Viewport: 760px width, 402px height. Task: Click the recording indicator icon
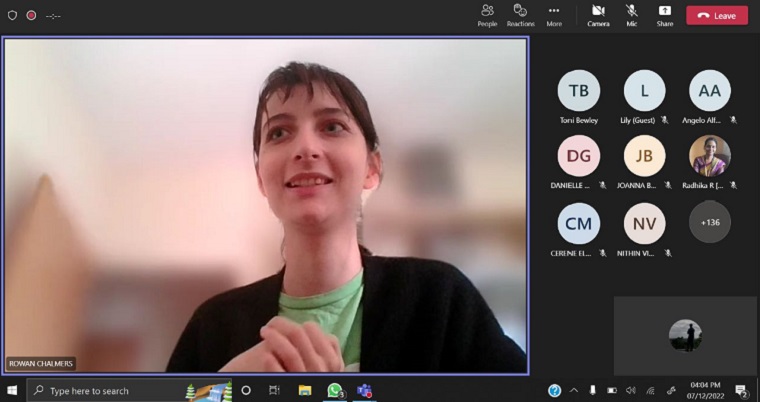click(31, 15)
